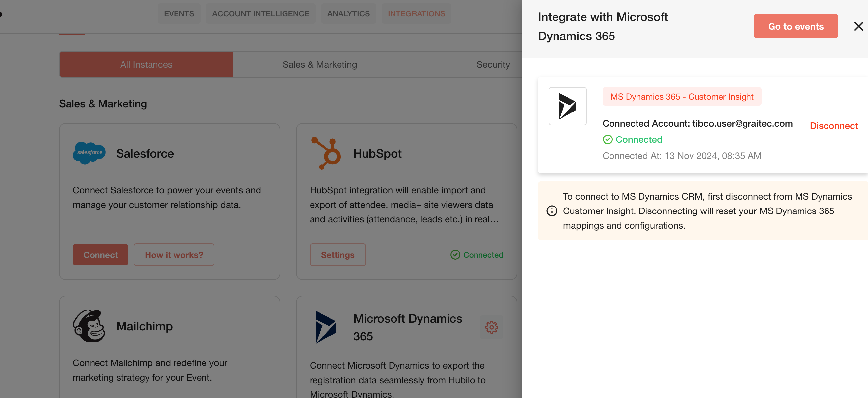The height and width of the screenshot is (398, 868).
Task: Open HubSpot Settings
Action: (338, 255)
